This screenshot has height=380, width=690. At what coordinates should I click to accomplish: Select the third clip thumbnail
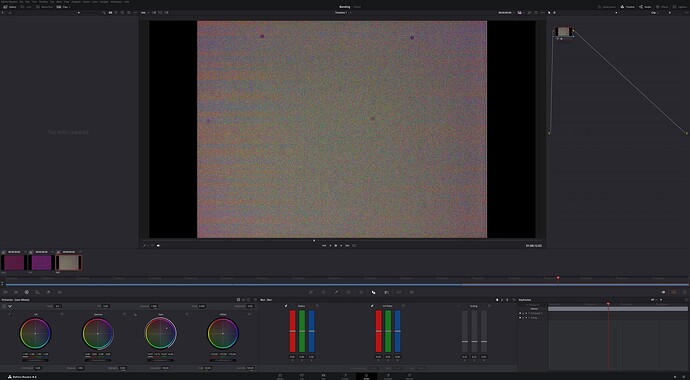[x=69, y=263]
